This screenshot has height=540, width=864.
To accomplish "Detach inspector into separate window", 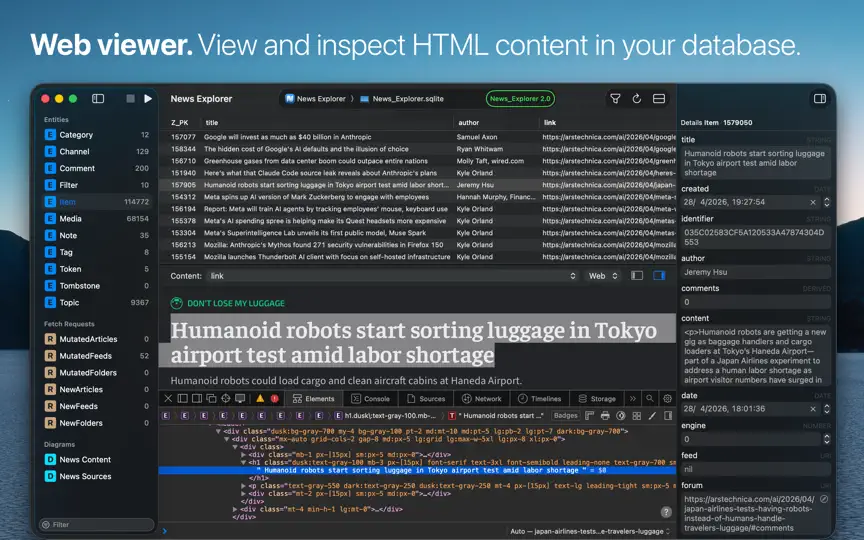I will [x=211, y=398].
